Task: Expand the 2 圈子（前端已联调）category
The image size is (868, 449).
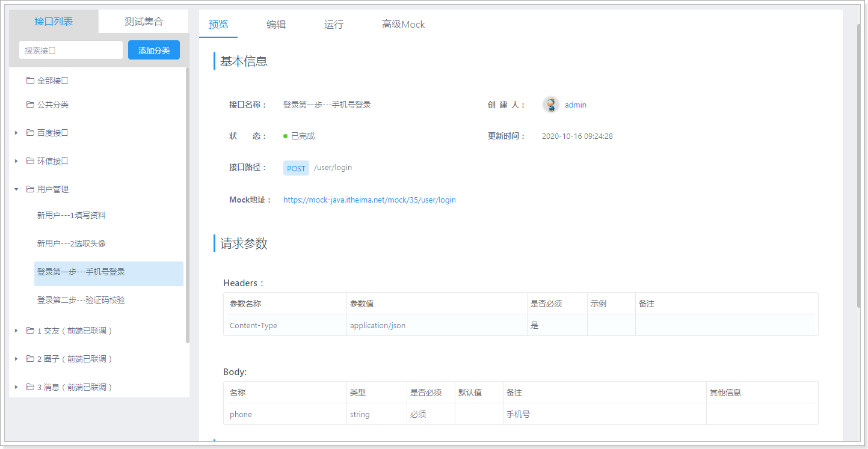Action: coord(16,358)
